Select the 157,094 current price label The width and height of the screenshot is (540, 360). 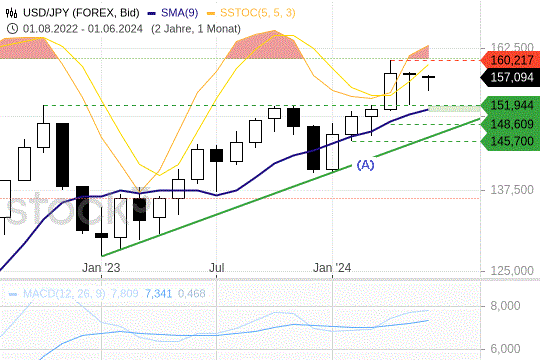(x=510, y=77)
